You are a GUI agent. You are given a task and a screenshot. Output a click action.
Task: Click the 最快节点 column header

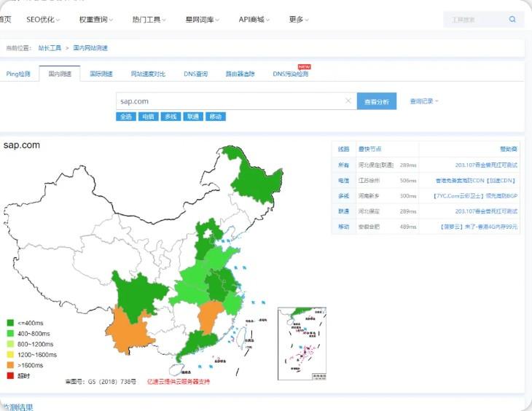(369, 149)
